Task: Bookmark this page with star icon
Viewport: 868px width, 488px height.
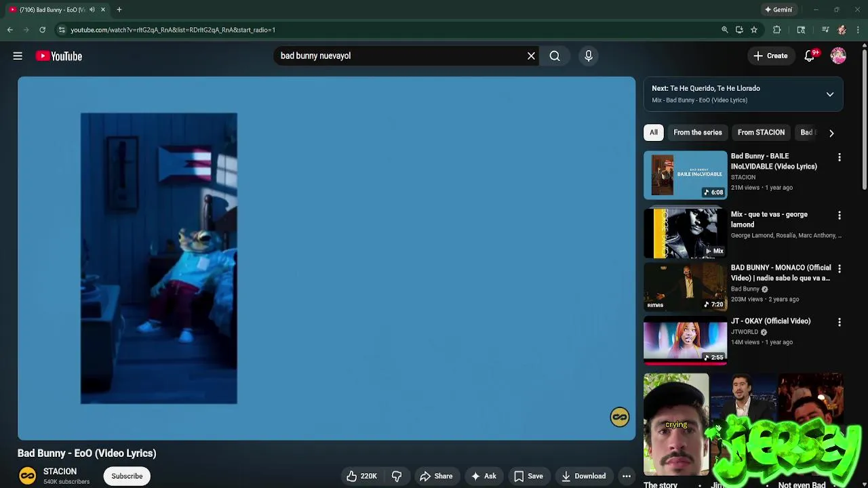Action: point(753,30)
